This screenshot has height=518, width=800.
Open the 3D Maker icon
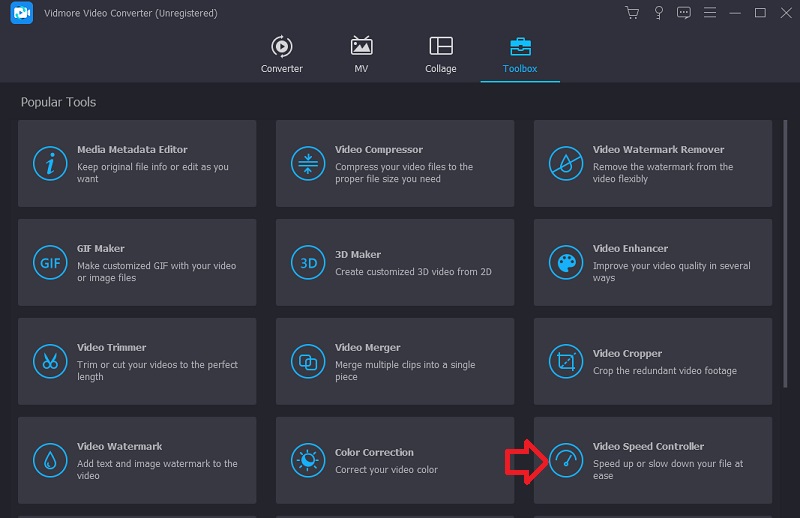(308, 262)
